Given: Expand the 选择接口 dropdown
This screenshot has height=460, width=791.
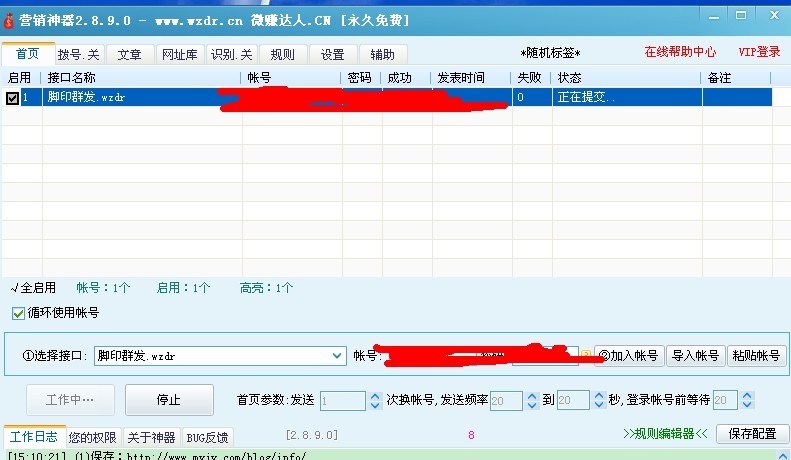Looking at the screenshot, I should pyautogui.click(x=337, y=356).
